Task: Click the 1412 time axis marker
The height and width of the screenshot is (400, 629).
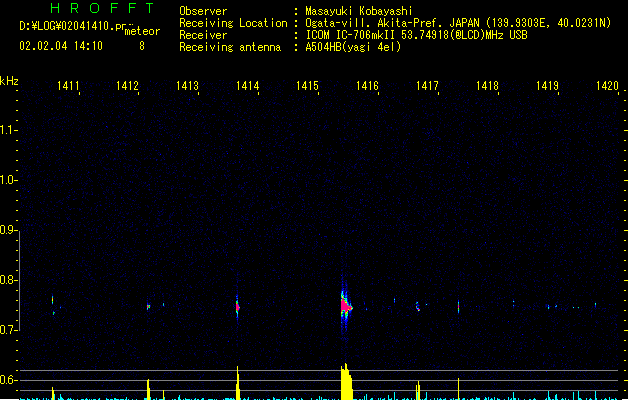Action: coord(127,86)
